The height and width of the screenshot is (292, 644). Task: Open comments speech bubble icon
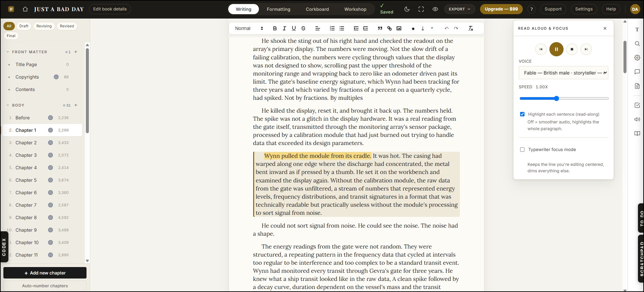[637, 72]
